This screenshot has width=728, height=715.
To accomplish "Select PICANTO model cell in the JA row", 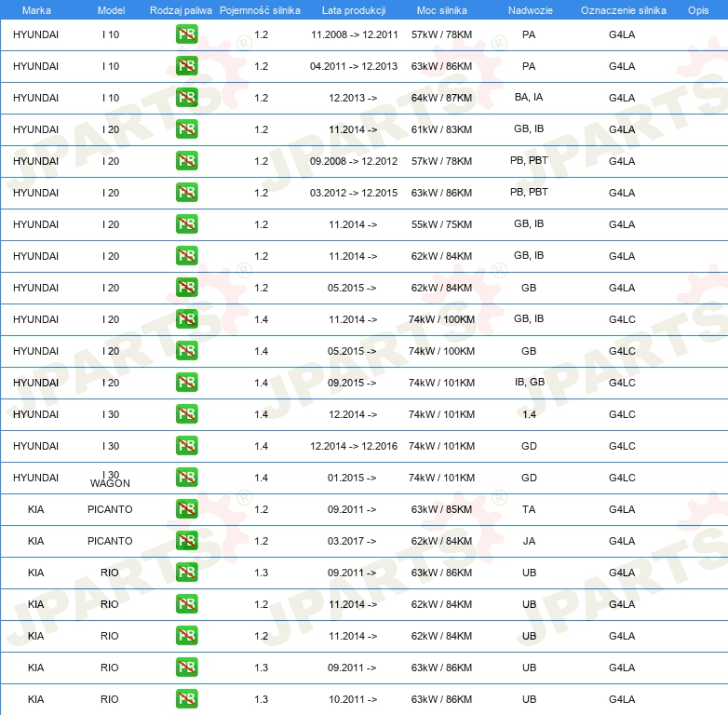I will click(x=110, y=540).
